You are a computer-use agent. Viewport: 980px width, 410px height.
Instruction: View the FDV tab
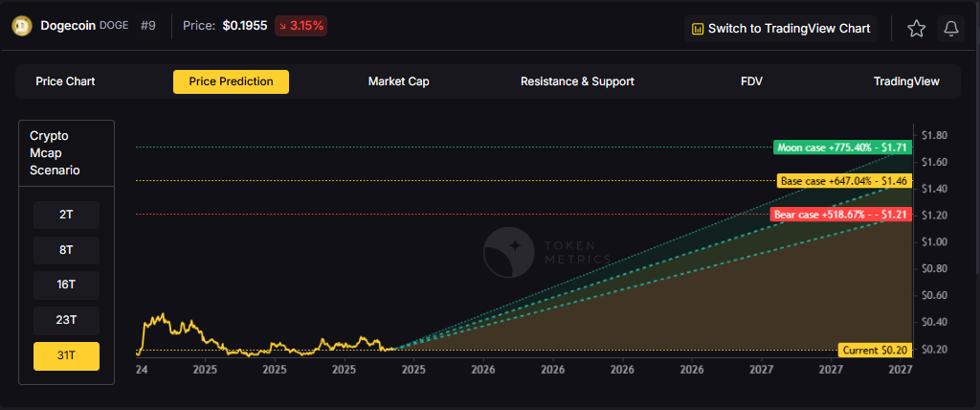tap(751, 81)
